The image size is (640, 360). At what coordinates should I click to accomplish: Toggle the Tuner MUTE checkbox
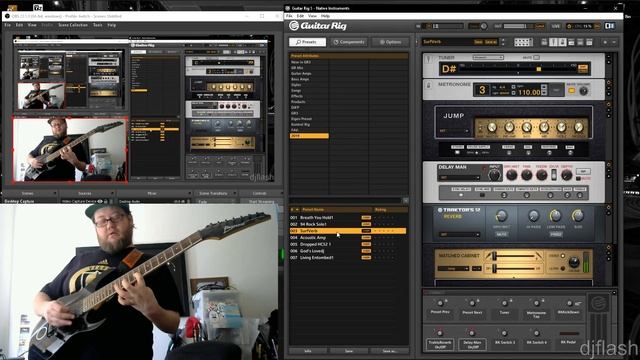click(537, 58)
